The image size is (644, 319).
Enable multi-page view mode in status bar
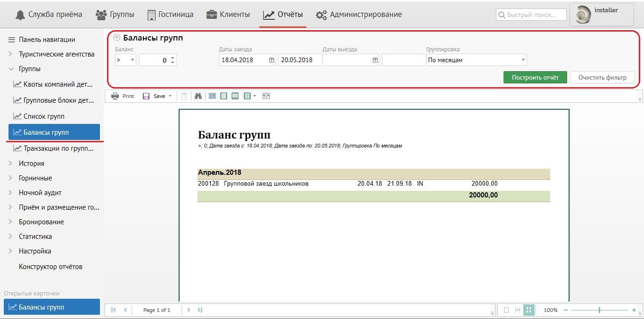[528, 310]
